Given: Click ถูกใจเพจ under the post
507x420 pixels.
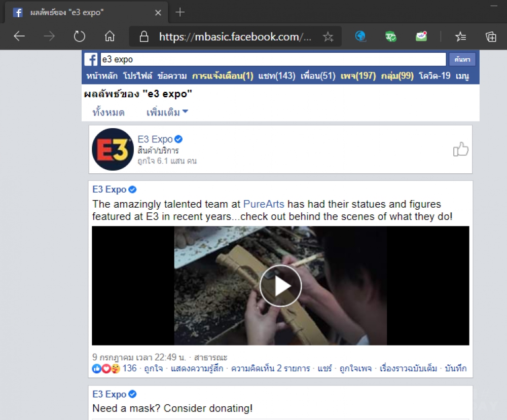Looking at the screenshot, I should [355, 368].
